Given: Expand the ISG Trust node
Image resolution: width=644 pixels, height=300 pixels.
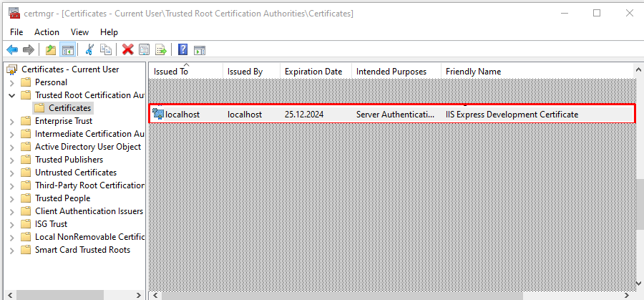Looking at the screenshot, I should pyautogui.click(x=12, y=224).
